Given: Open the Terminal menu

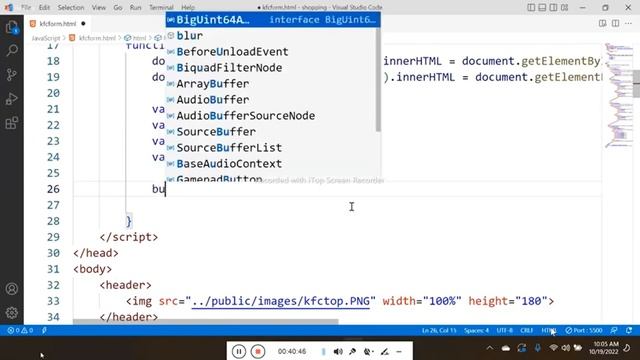Looking at the screenshot, I should click(x=161, y=7).
